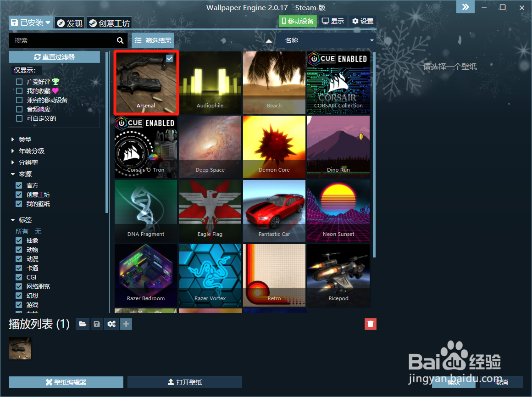
Task: Save the playlist with disk icon
Action: (97, 324)
